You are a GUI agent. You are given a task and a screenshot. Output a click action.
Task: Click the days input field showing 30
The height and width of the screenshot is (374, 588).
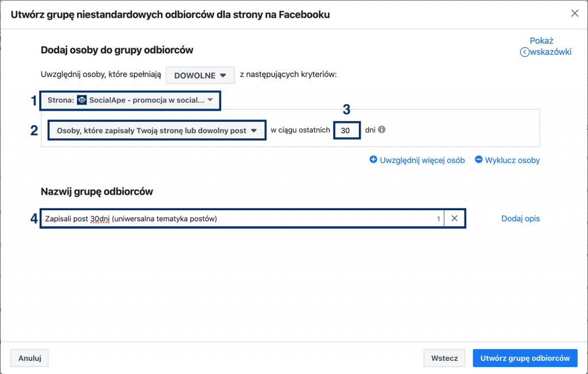point(347,130)
